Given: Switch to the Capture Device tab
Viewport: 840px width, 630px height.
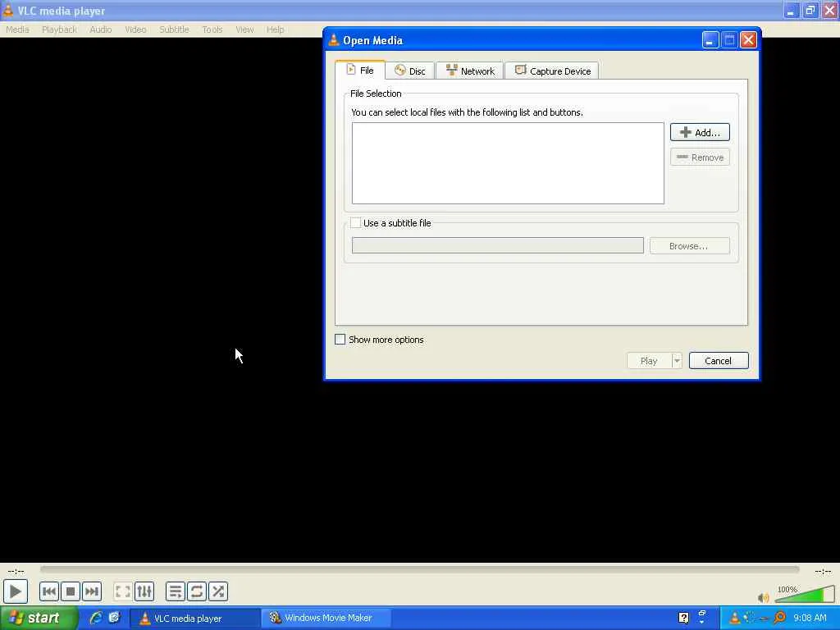Looking at the screenshot, I should (x=552, y=71).
